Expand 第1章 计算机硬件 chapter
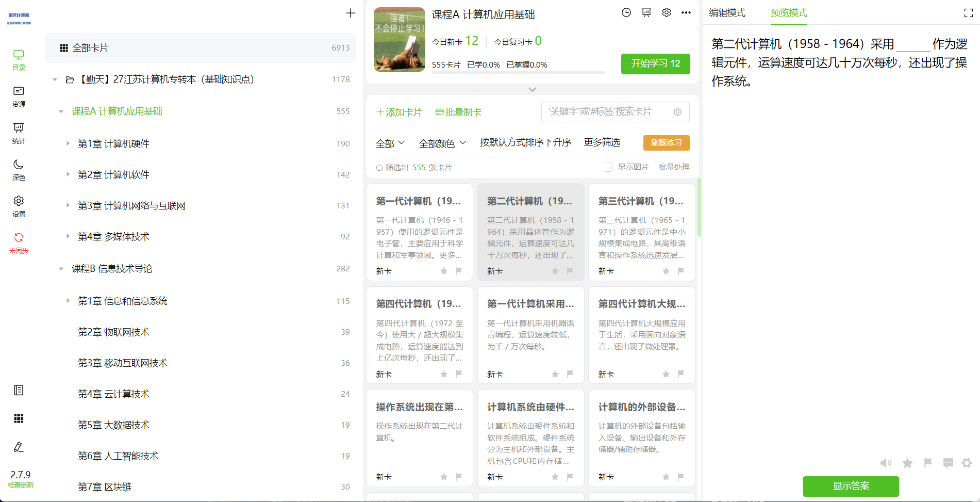This screenshot has height=502, width=980. click(x=68, y=143)
